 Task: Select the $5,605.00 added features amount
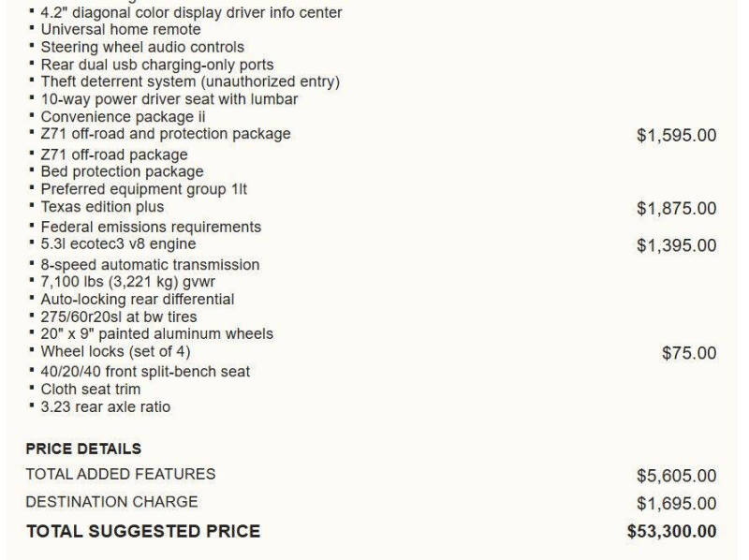tap(676, 476)
